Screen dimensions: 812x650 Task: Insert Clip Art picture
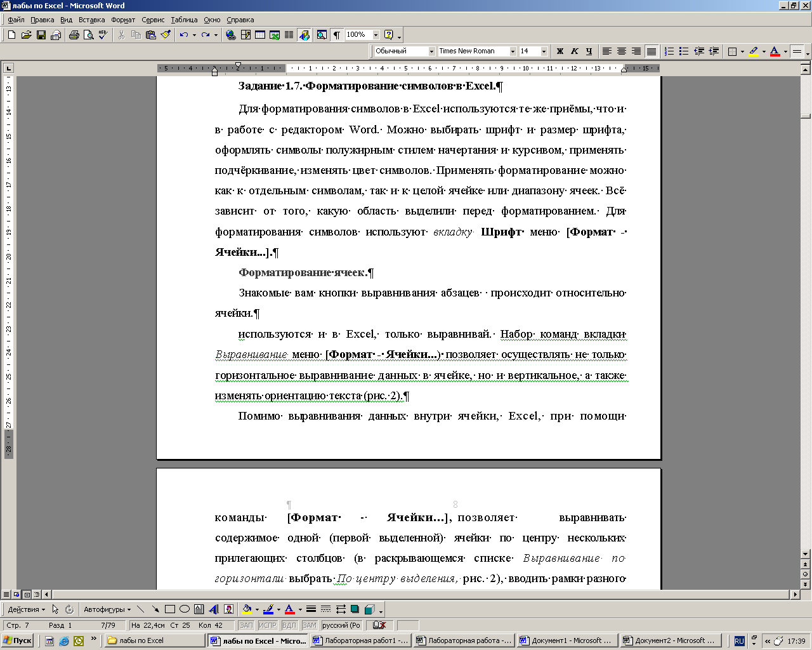pyautogui.click(x=228, y=609)
